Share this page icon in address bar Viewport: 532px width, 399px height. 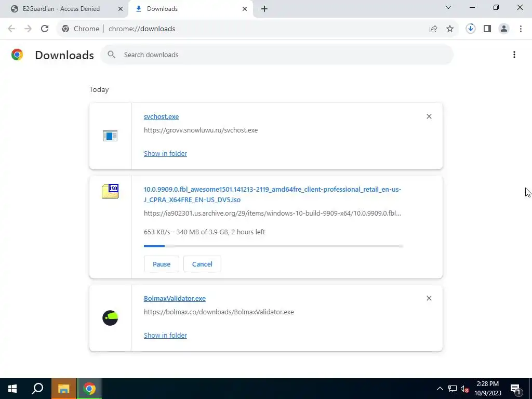[433, 29]
